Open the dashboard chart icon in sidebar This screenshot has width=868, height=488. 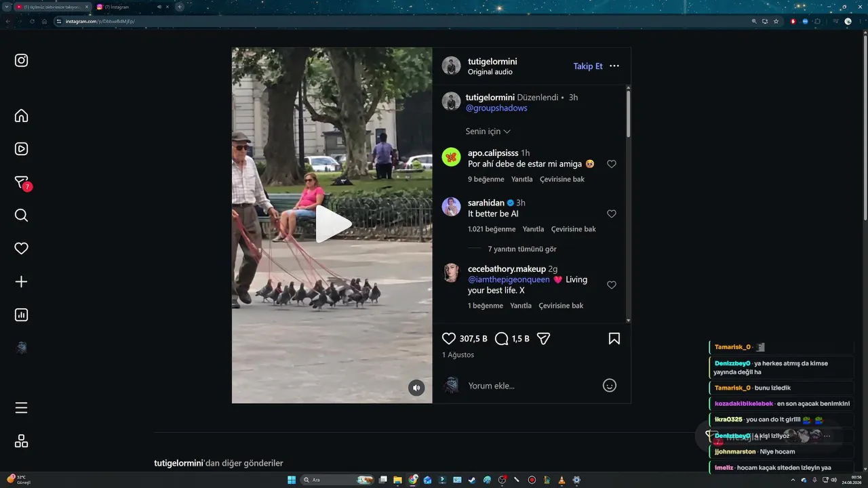pos(21,315)
